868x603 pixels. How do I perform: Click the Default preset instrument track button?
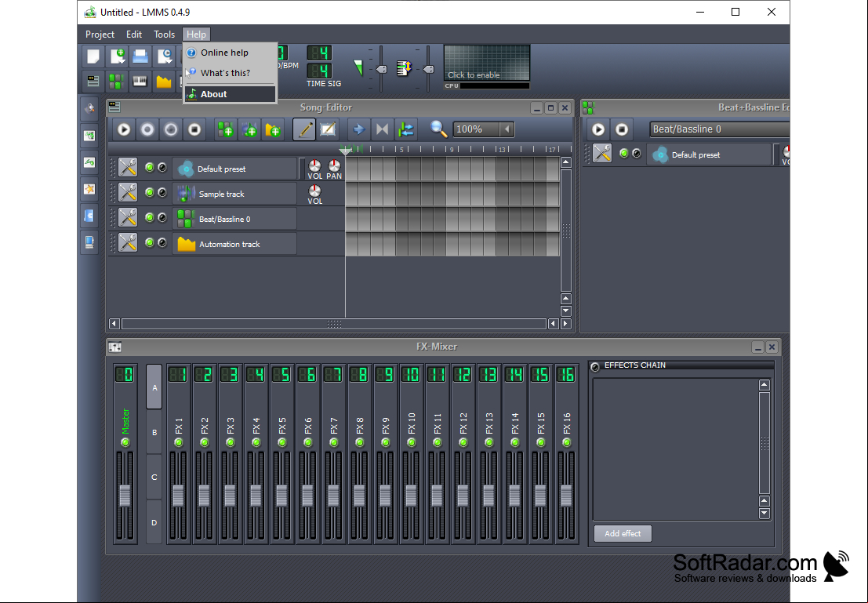(234, 169)
